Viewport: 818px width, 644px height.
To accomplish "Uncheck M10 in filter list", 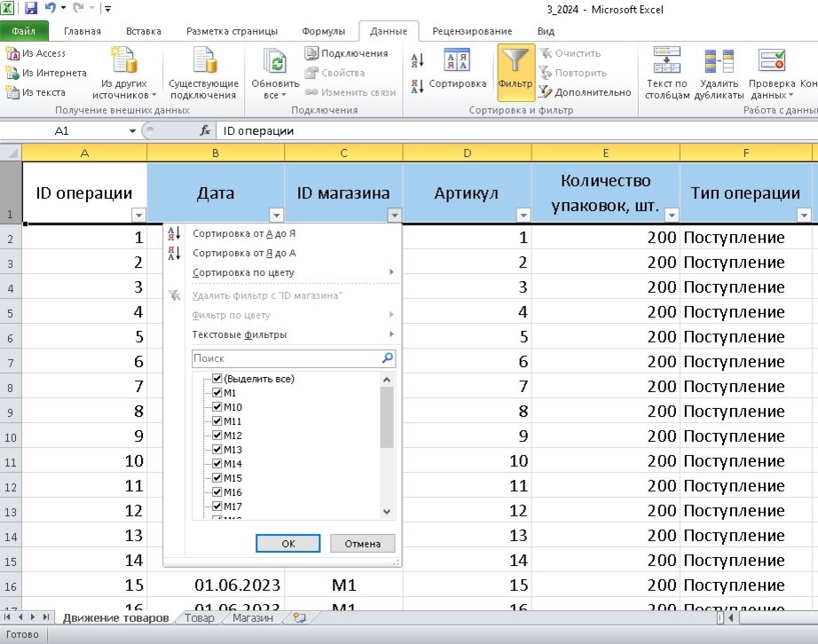I will pyautogui.click(x=217, y=407).
